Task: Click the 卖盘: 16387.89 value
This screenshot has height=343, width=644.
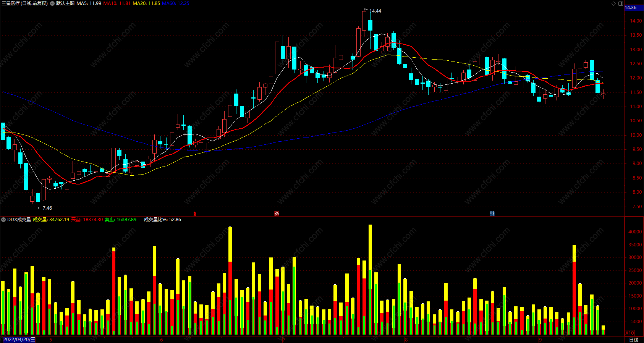Action: (120, 220)
